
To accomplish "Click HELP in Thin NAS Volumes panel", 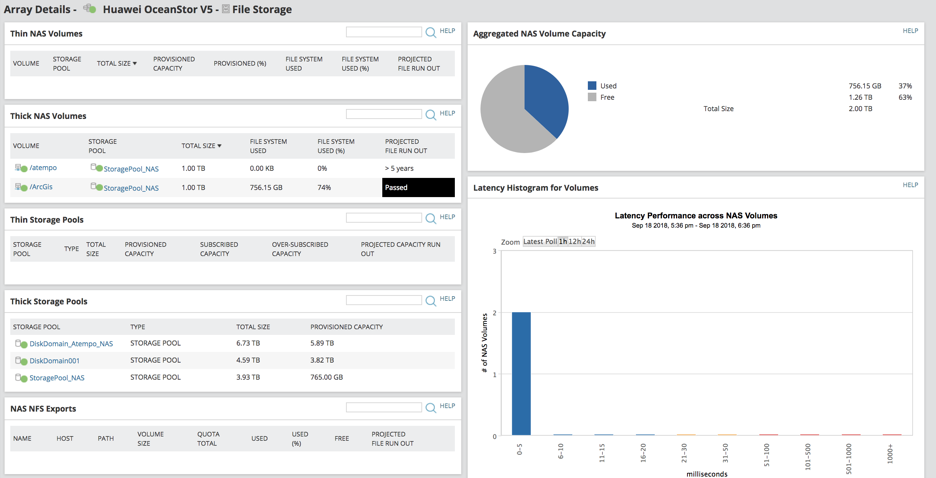I will coord(447,30).
